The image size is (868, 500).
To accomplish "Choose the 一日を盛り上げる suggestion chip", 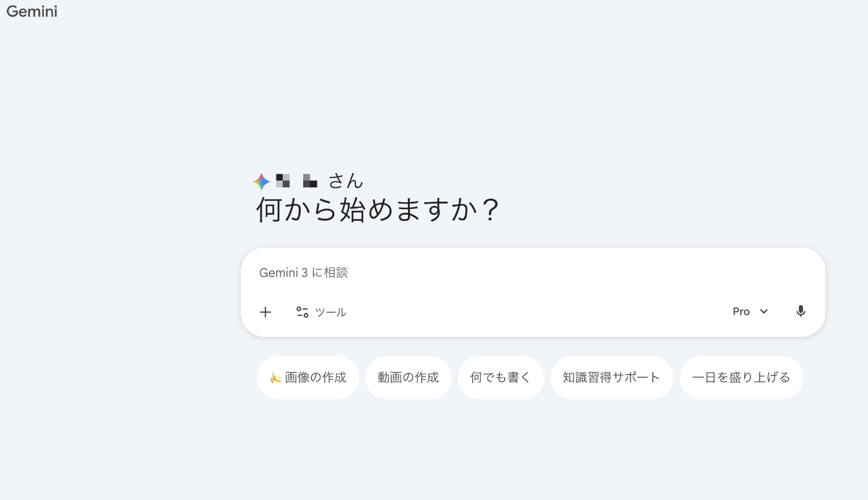I will [x=741, y=377].
